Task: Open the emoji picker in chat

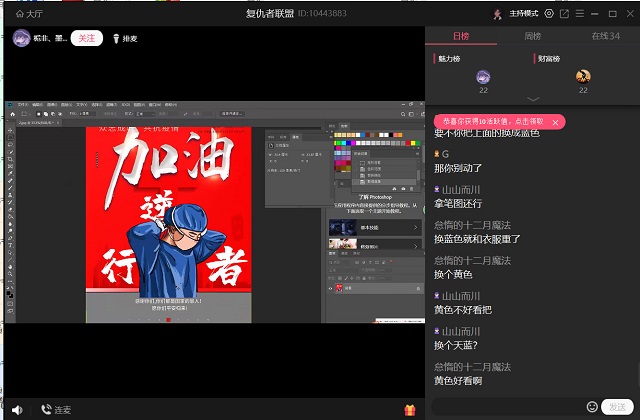Action: click(592, 407)
